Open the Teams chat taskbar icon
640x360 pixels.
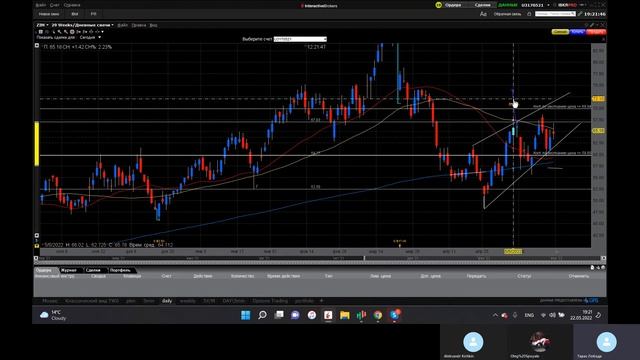point(295,315)
